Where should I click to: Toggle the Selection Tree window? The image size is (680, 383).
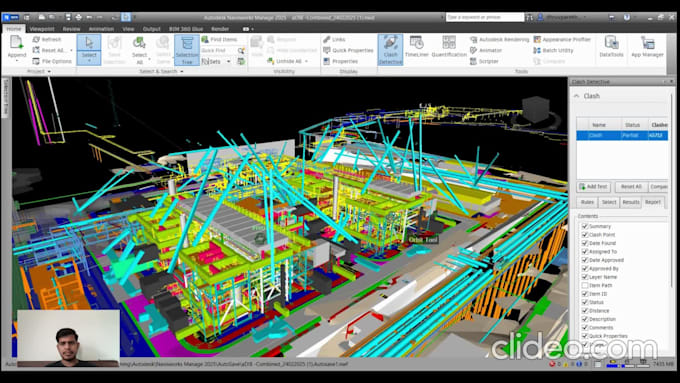point(187,50)
